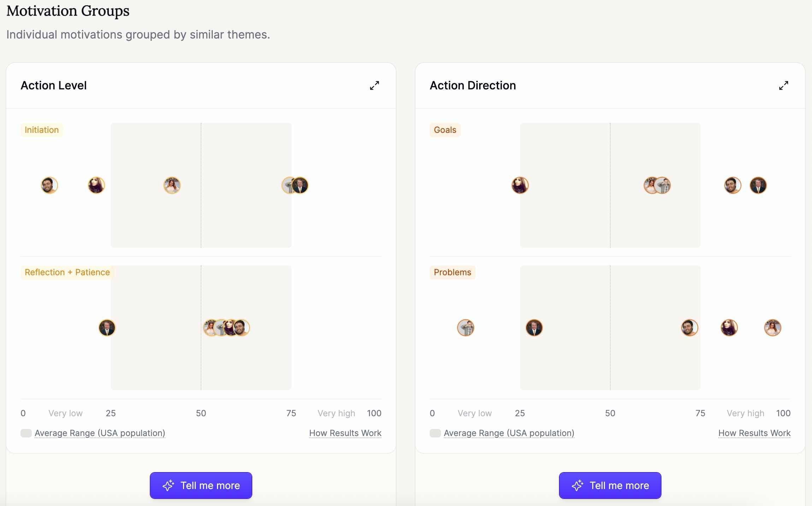Select the Initiation tag
The image size is (812, 506).
pyautogui.click(x=42, y=130)
